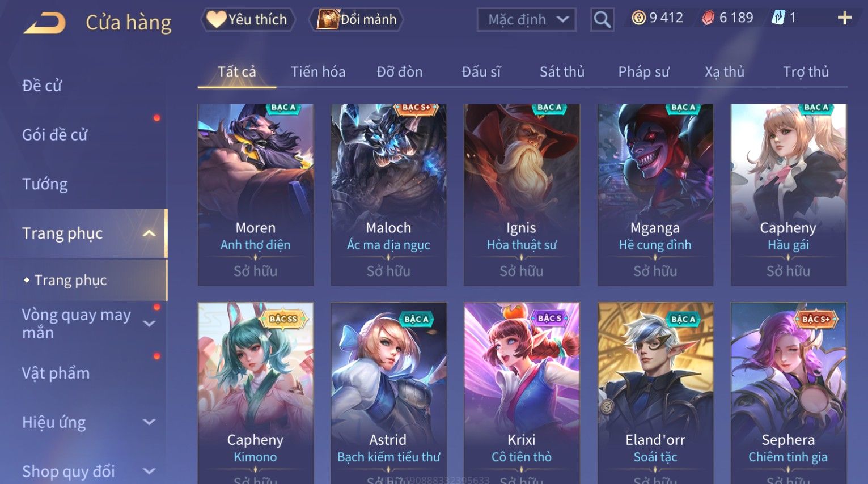Expand the Vòng quay may mắn section

149,324
